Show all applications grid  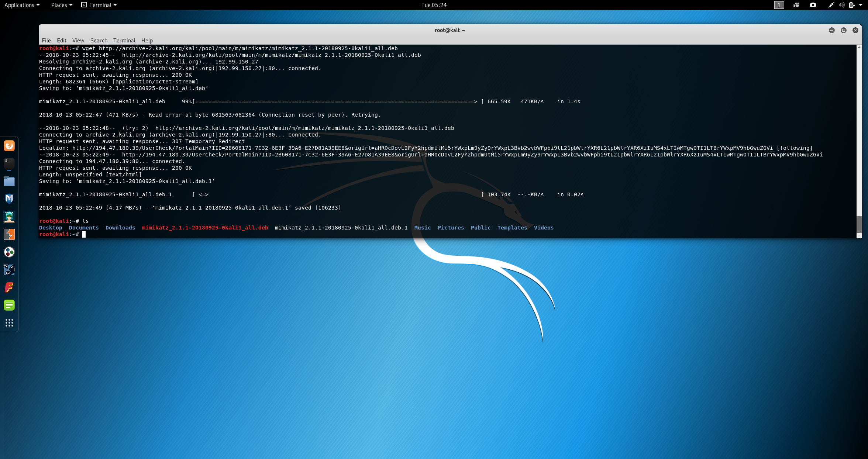pos(9,323)
